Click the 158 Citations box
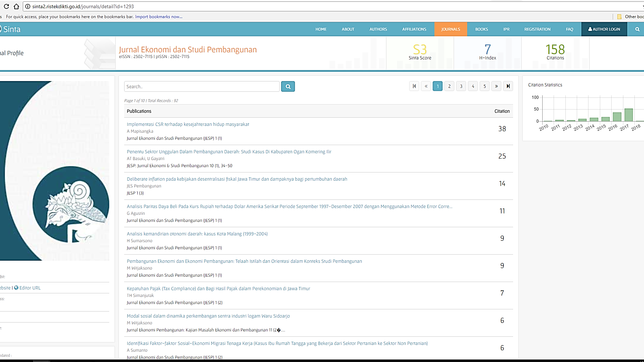Viewport: 644px width, 362px height. point(555,53)
